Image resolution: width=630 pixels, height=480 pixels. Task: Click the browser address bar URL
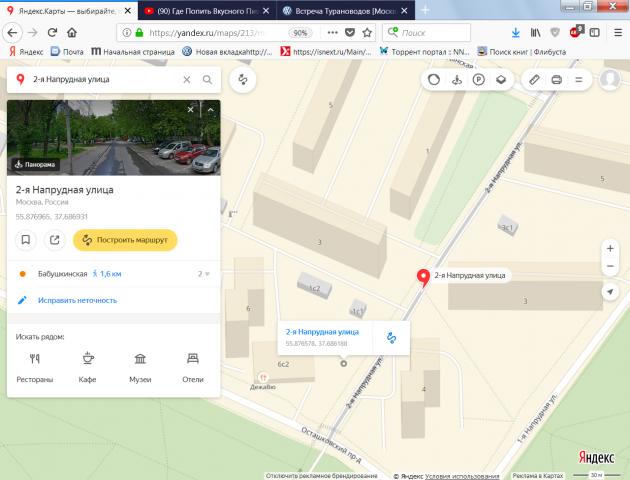point(207,33)
